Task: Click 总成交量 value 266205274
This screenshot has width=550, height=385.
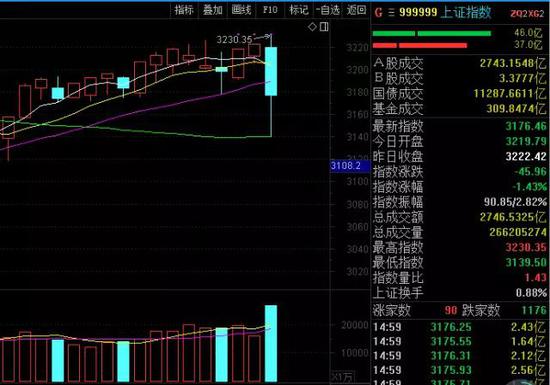Action: pos(518,232)
